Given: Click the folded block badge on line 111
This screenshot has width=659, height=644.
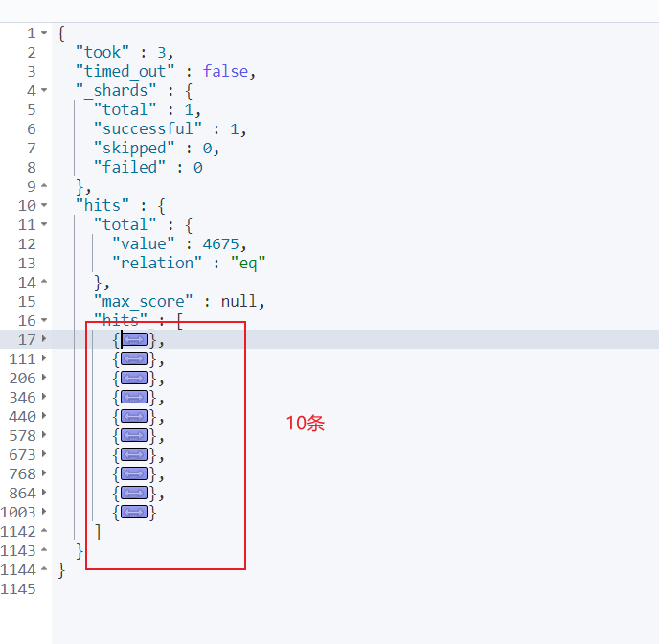Looking at the screenshot, I should tap(134, 358).
